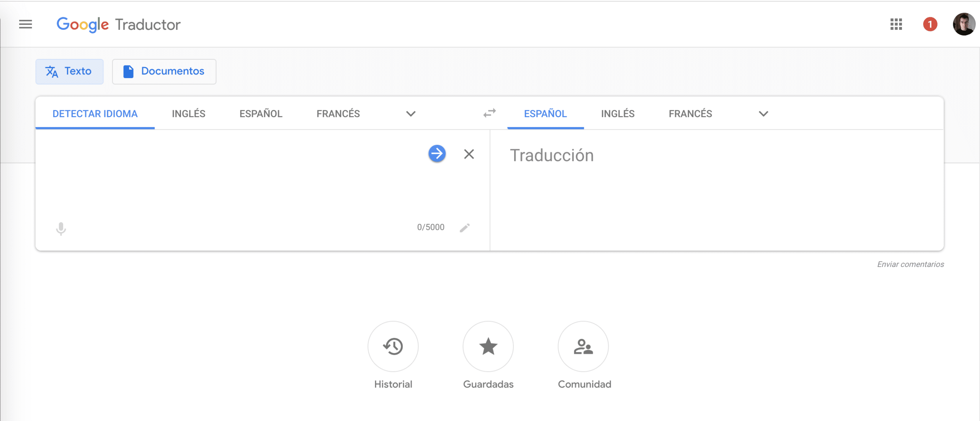The width and height of the screenshot is (980, 421).
Task: Expand more target languages chevron
Action: click(x=763, y=114)
